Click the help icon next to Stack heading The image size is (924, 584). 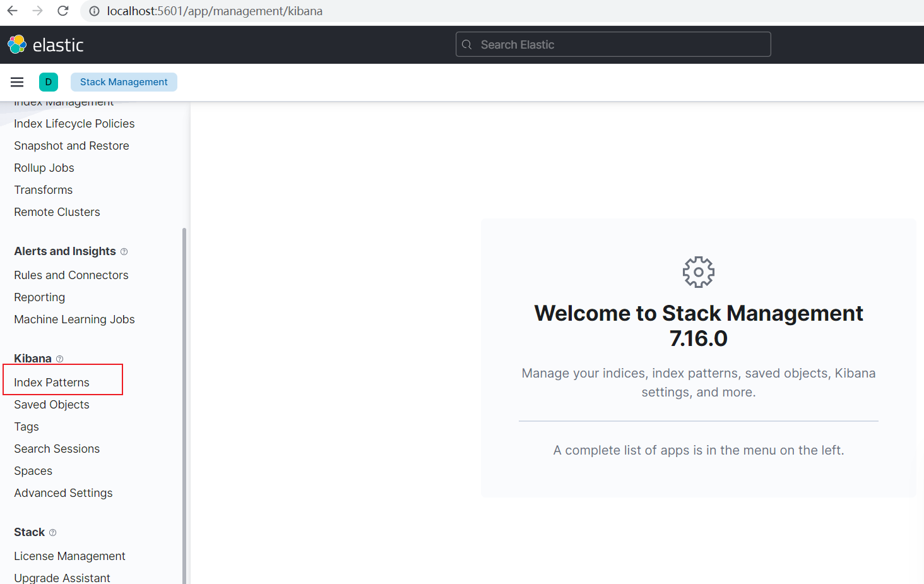pyautogui.click(x=52, y=532)
